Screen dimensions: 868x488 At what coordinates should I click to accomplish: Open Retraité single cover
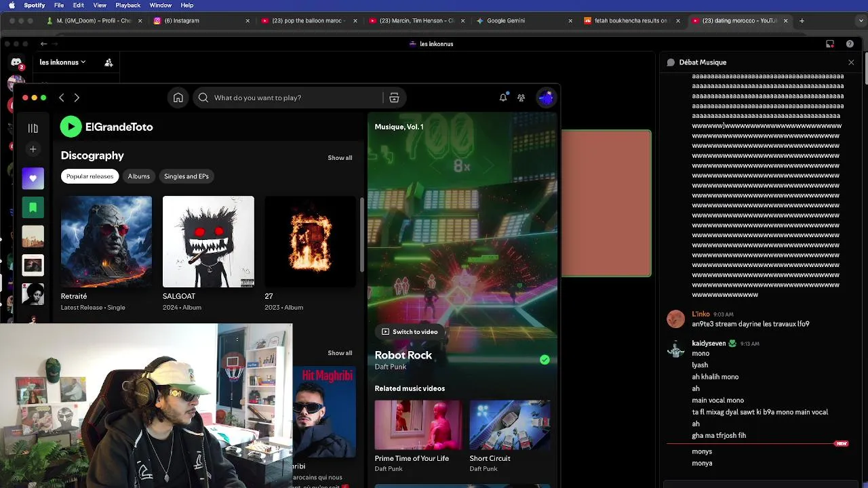point(106,242)
